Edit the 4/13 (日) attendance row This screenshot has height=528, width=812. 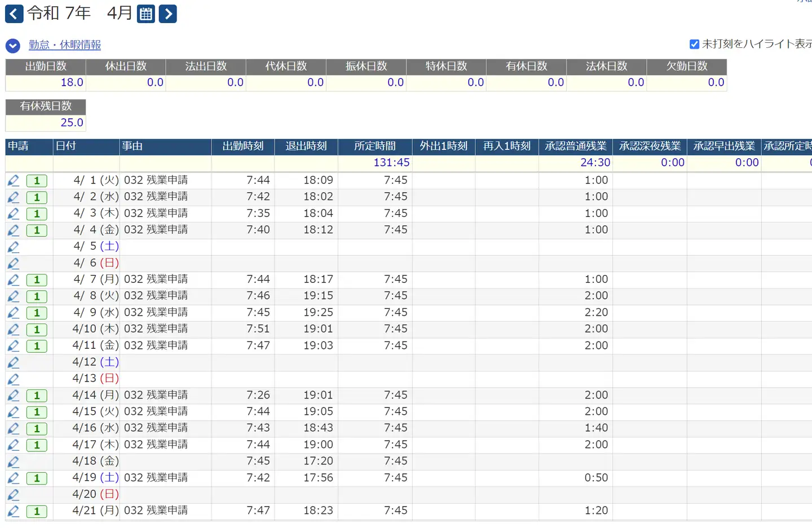(14, 379)
